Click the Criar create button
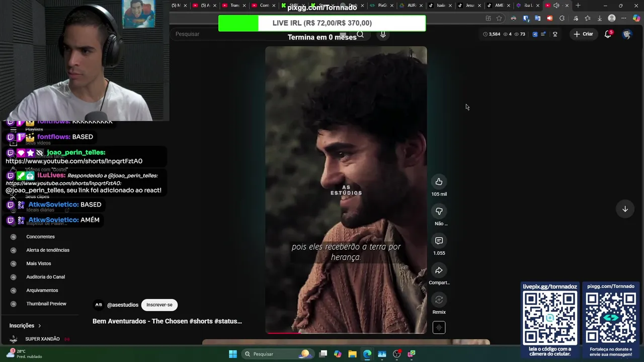The width and height of the screenshot is (644, 362). pyautogui.click(x=583, y=34)
